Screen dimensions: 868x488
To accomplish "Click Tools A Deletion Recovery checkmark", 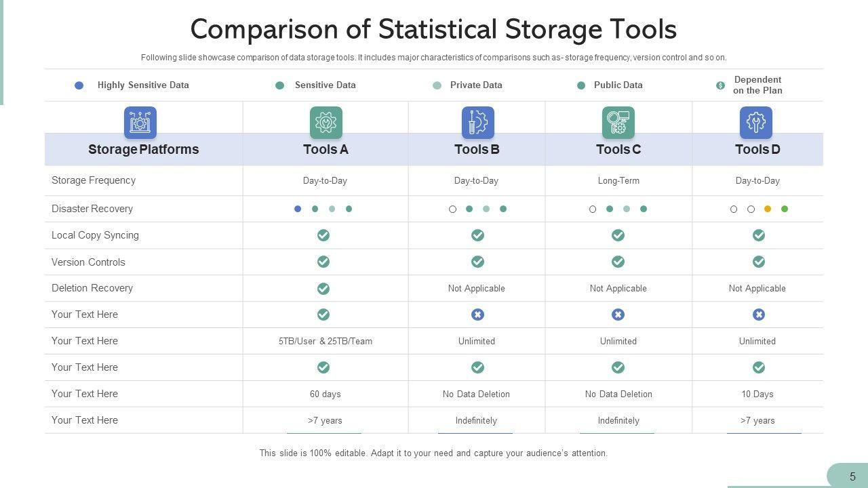I will 323,289.
